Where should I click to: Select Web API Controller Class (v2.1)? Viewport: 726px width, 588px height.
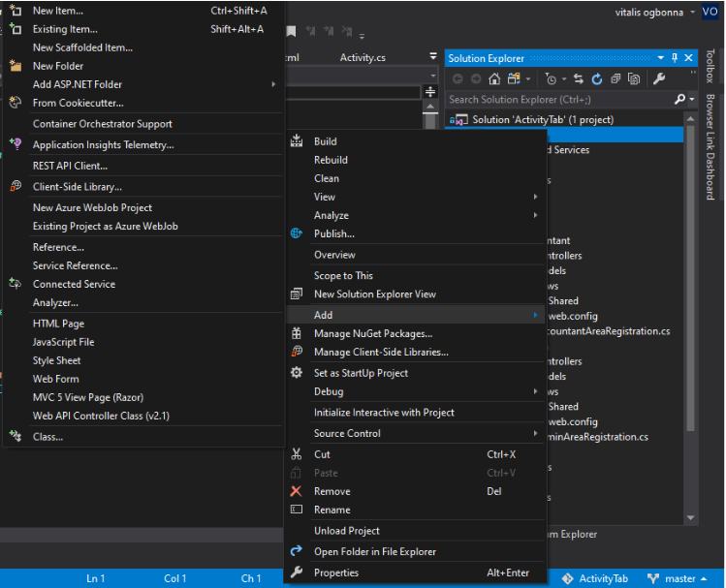[143, 416]
